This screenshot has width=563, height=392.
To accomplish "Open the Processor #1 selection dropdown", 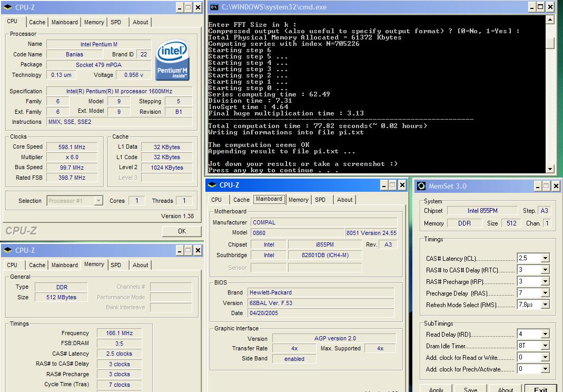I will tap(98, 201).
